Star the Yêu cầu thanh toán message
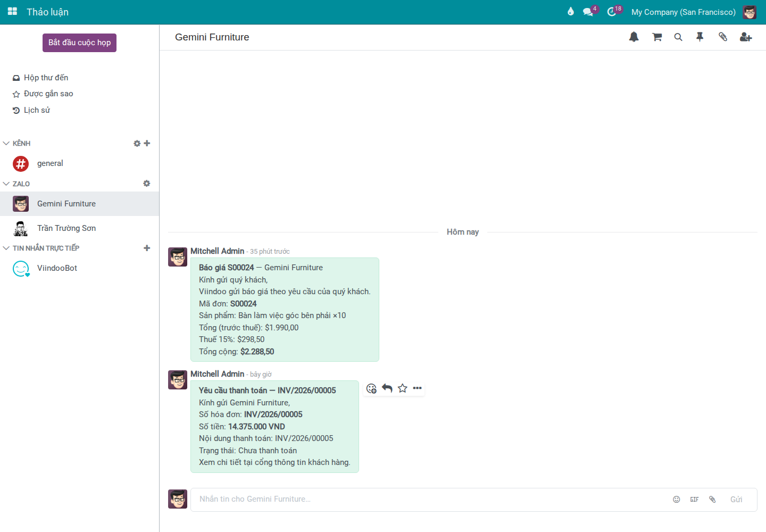 point(403,388)
